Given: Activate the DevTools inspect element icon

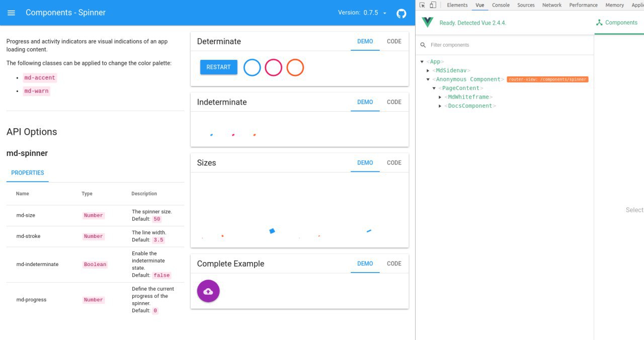Looking at the screenshot, I should tap(422, 5).
